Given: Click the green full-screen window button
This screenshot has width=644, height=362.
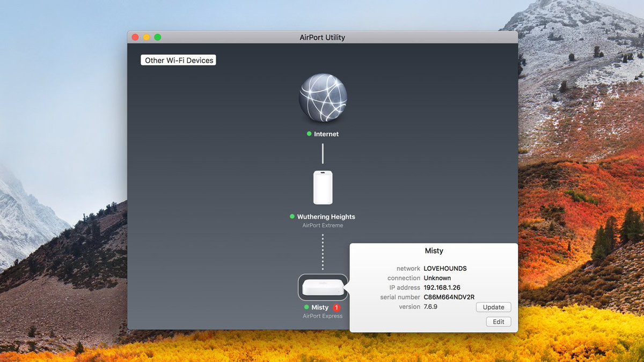Looking at the screenshot, I should pyautogui.click(x=158, y=37).
